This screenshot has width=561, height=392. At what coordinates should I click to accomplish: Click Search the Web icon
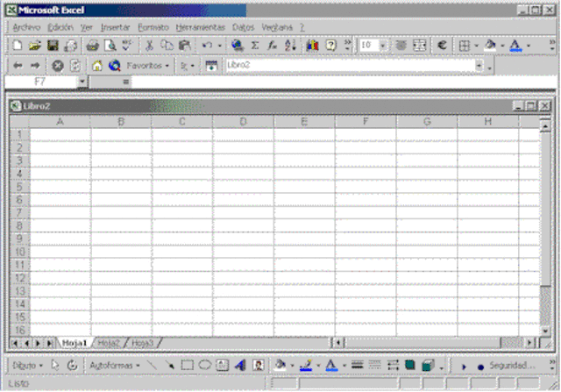coord(115,66)
